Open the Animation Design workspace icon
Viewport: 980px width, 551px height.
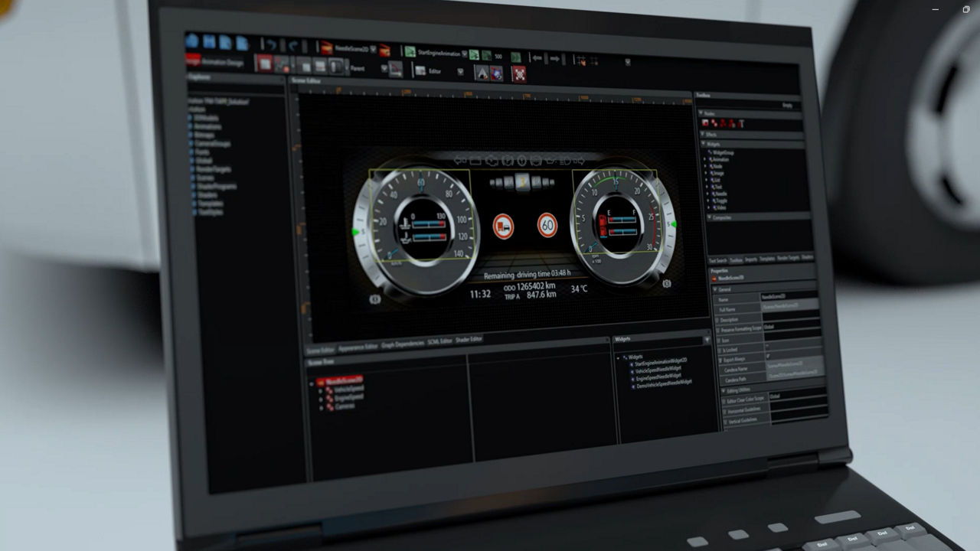click(x=191, y=60)
